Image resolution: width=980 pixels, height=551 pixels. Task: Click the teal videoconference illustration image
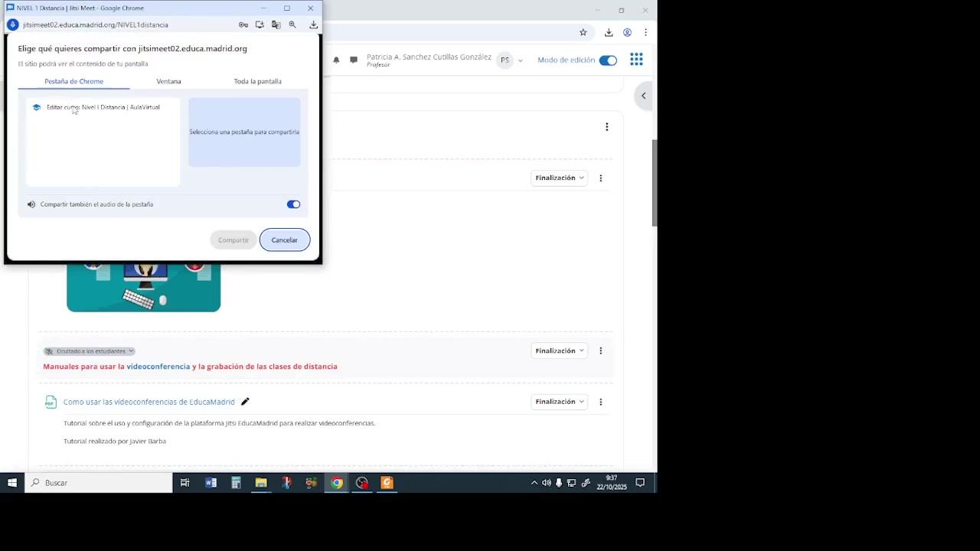(x=143, y=288)
